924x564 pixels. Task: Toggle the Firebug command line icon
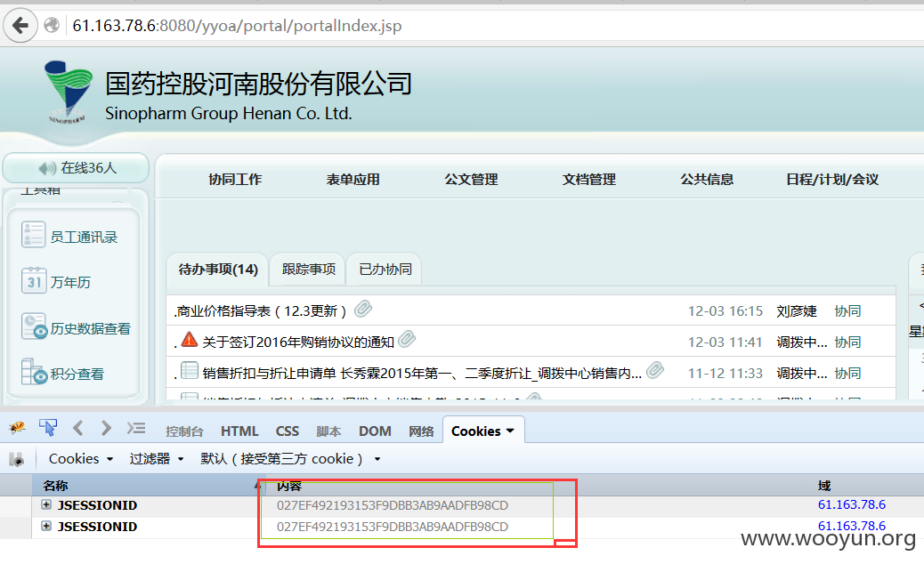tap(136, 428)
